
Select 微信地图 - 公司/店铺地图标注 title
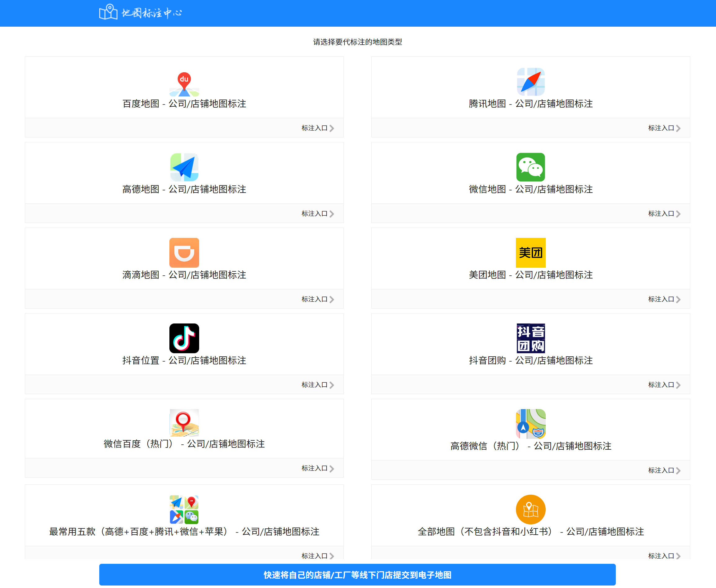tap(531, 189)
